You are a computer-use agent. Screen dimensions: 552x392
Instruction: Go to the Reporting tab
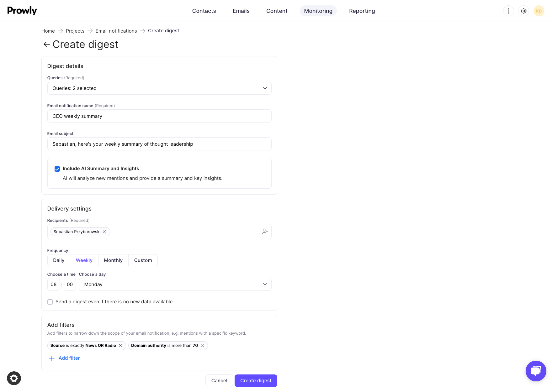[362, 11]
